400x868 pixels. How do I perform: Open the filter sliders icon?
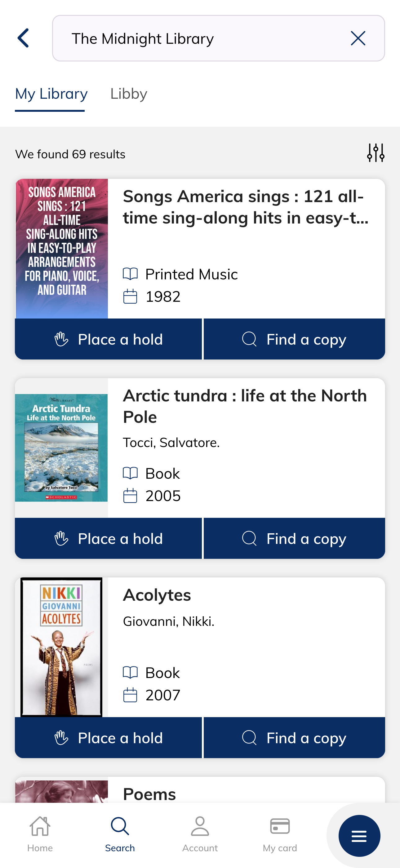coord(376,153)
